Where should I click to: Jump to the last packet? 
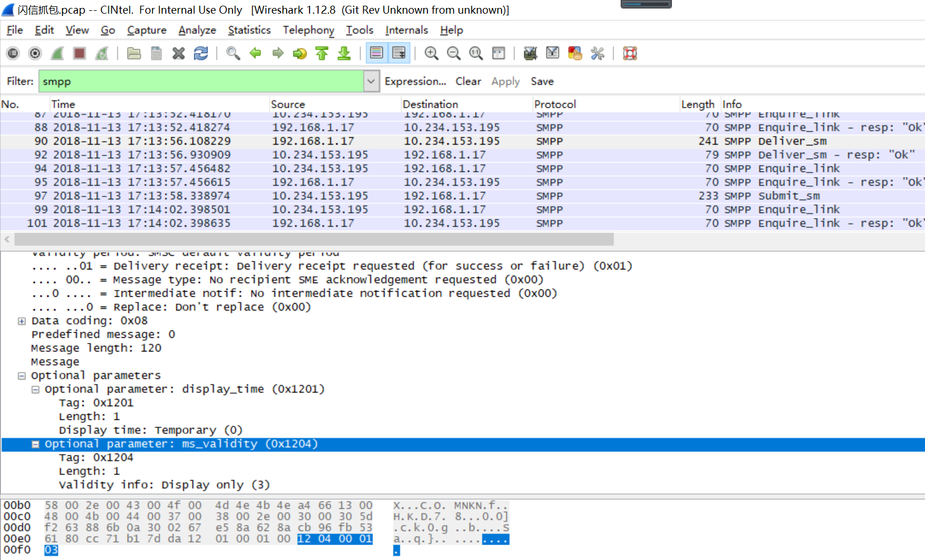point(344,54)
